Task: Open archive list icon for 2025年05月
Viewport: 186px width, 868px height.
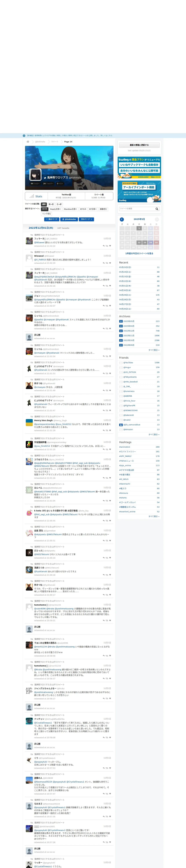Action: 121,321
